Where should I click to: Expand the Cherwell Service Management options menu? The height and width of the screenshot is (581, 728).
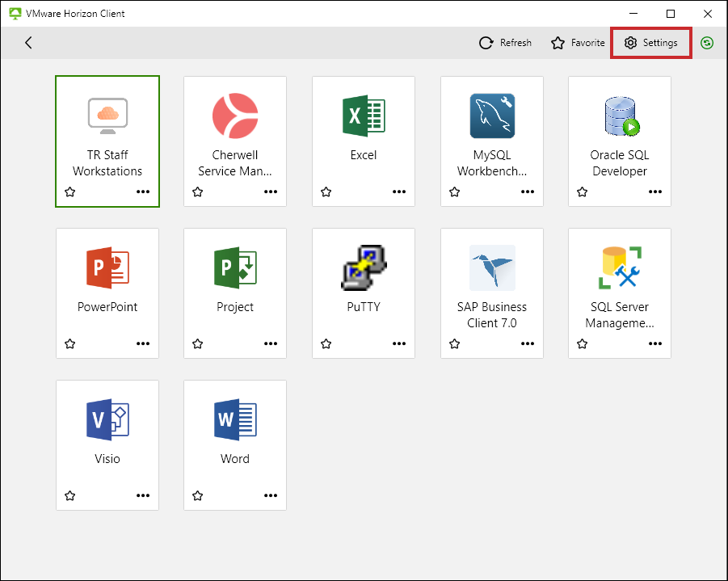click(271, 192)
